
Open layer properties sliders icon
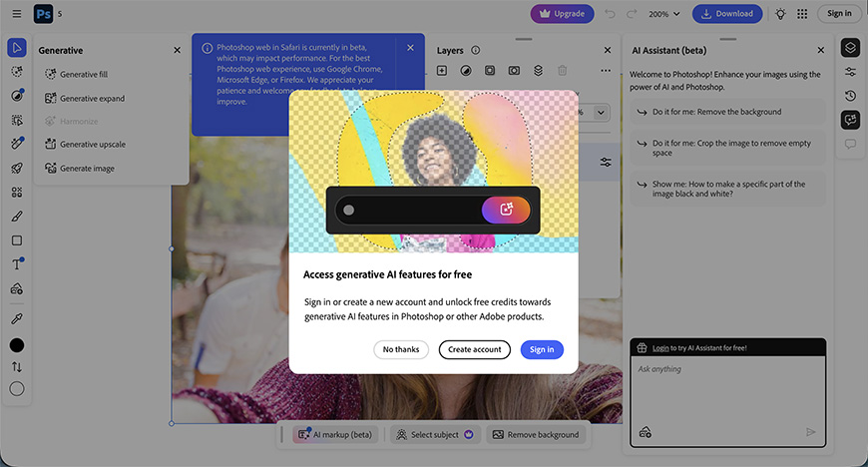coord(607,163)
